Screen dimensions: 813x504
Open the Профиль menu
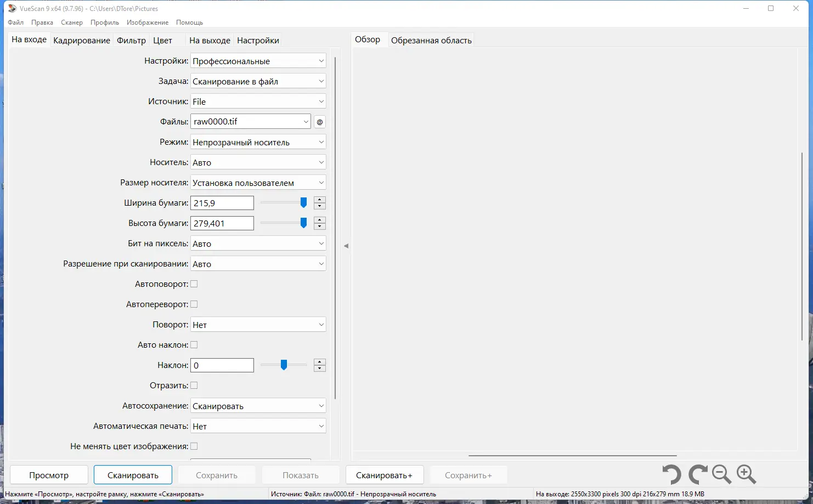(x=105, y=22)
